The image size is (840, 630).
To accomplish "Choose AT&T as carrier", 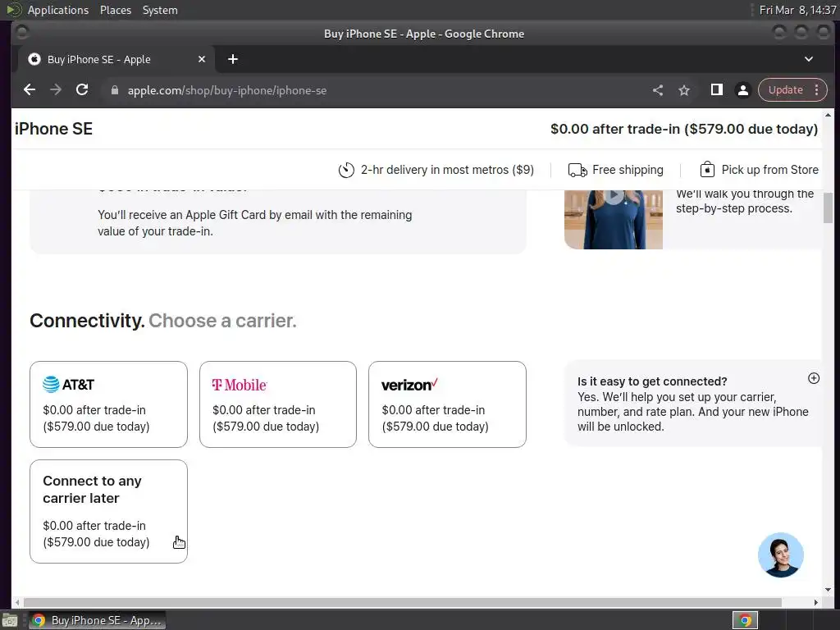I will tap(109, 404).
